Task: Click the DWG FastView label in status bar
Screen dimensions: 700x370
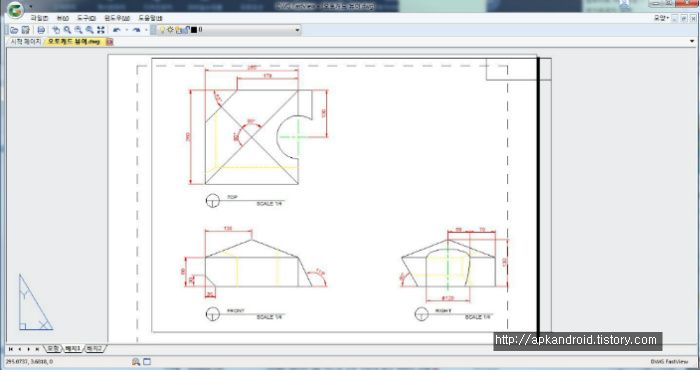Action: click(670, 362)
